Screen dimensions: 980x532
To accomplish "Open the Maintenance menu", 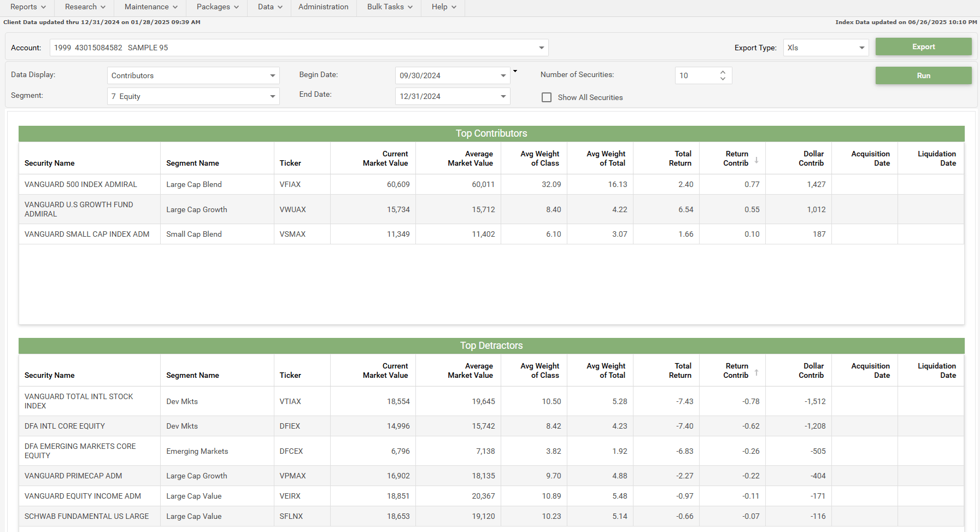I will point(151,7).
